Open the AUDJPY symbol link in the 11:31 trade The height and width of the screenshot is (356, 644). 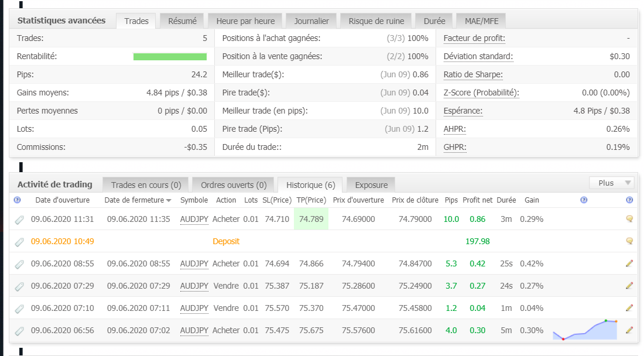[194, 219]
